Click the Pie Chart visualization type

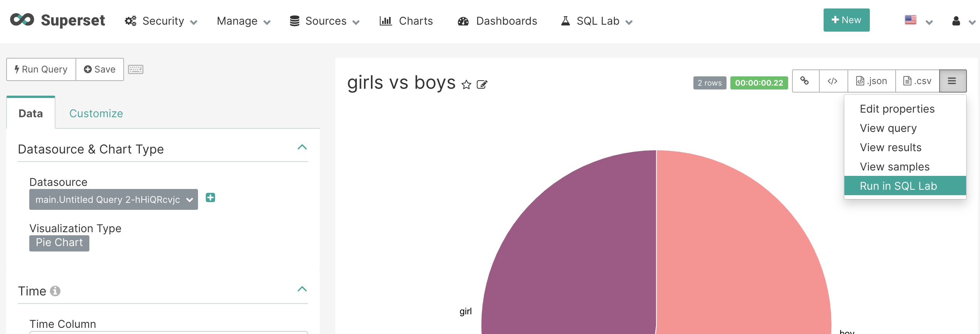point(59,243)
